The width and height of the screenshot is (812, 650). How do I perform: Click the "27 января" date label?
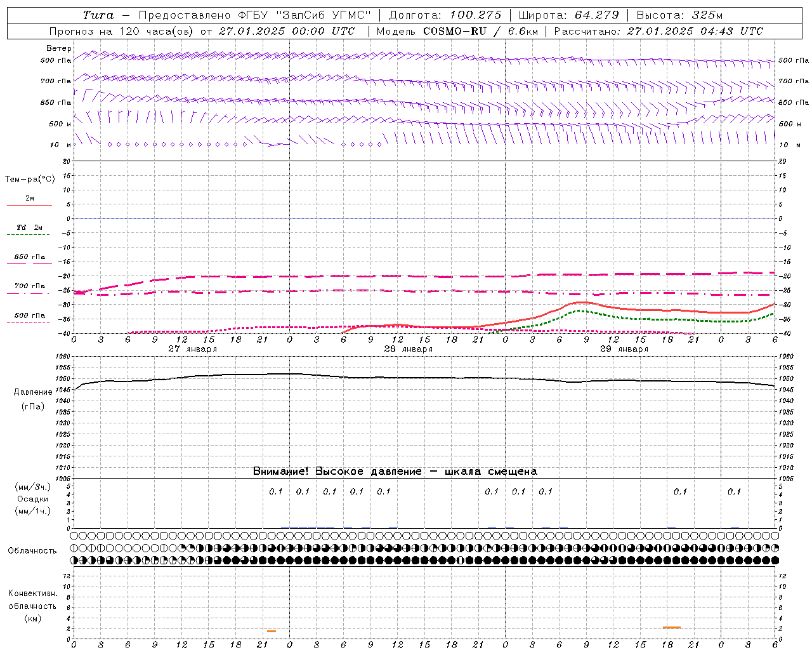click(193, 349)
